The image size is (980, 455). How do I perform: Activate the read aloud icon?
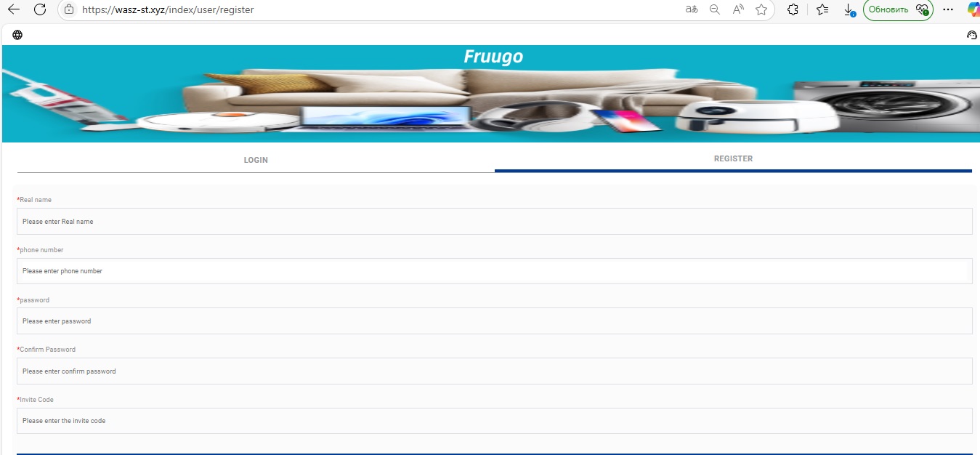738,9
